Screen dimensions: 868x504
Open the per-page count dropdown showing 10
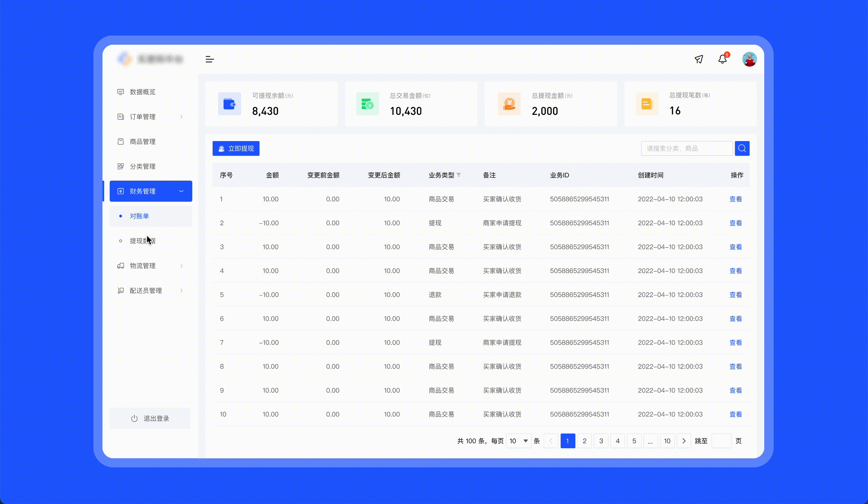tap(518, 441)
